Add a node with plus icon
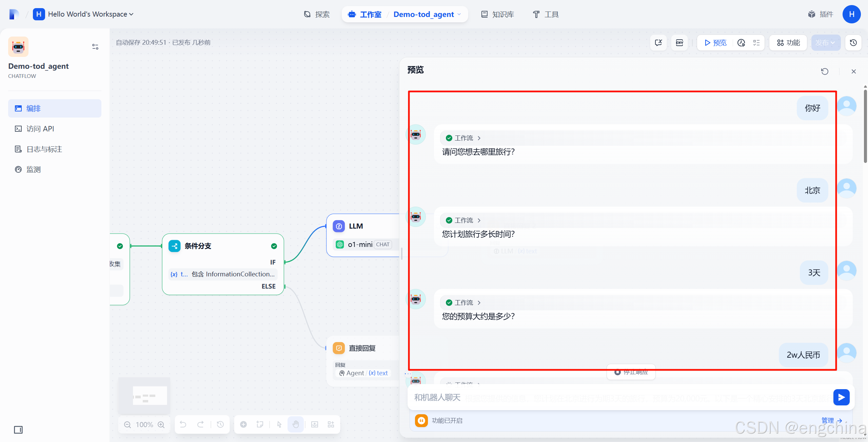 243,424
